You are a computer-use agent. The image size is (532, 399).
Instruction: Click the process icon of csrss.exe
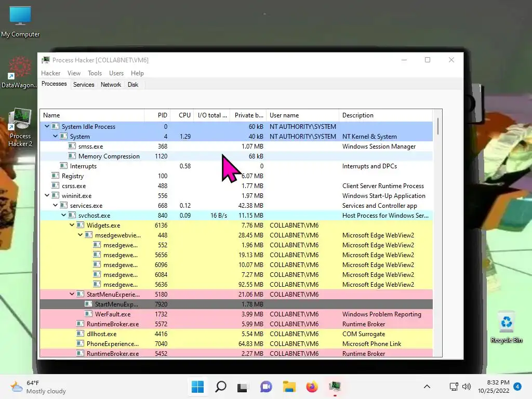click(55, 185)
